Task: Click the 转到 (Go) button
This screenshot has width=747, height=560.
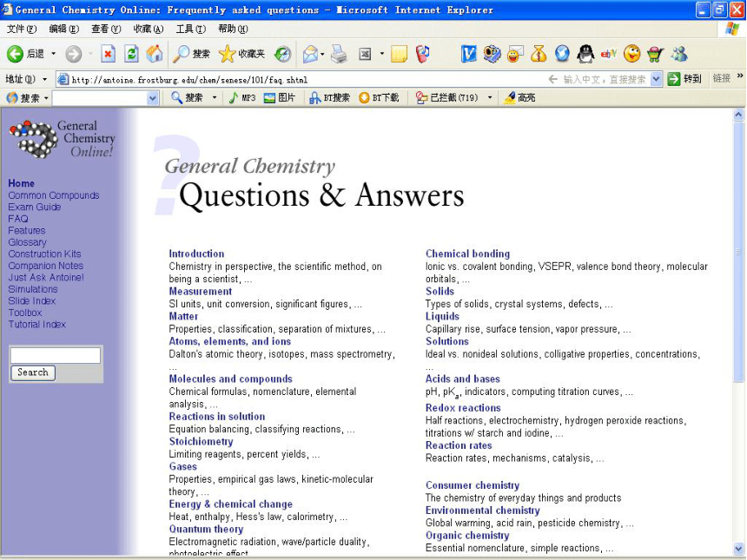Action: 684,79
